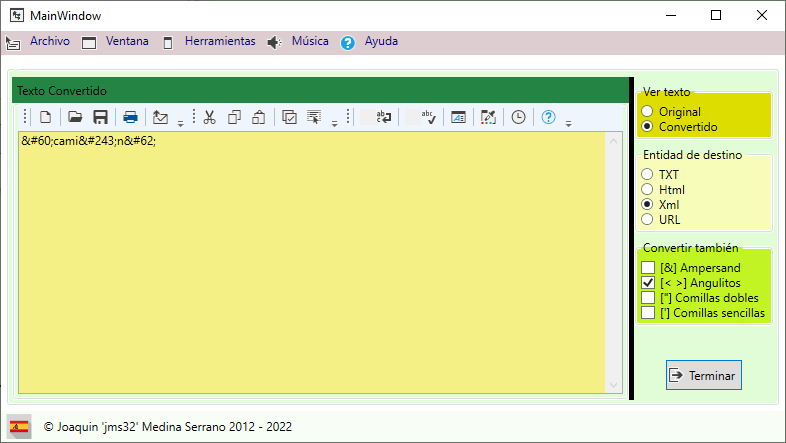This screenshot has height=443, width=786.
Task: Click the Copy icon in the toolbar
Action: coord(234,117)
